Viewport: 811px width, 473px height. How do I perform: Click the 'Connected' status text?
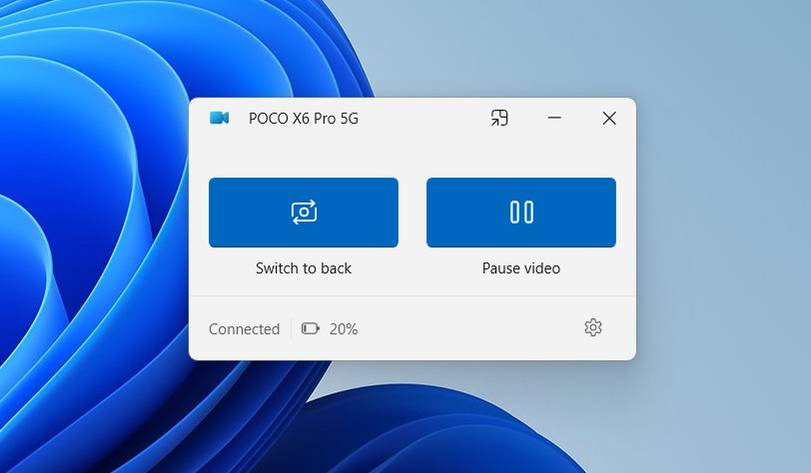244,329
